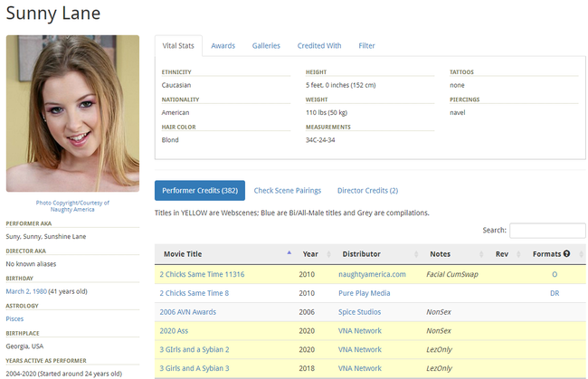Open the 2020 Ass title link
The image size is (588, 379).
[x=174, y=331]
